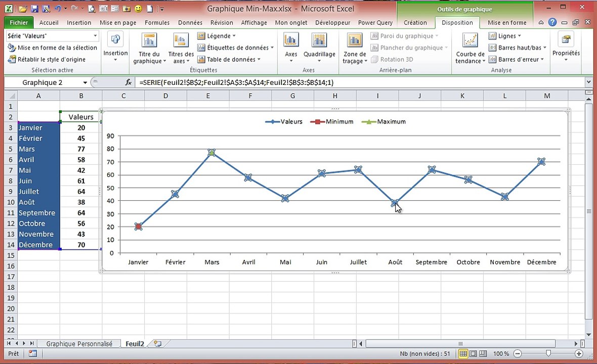The image size is (597, 364).
Task: Open Zone de traçage options
Action: coord(355,49)
